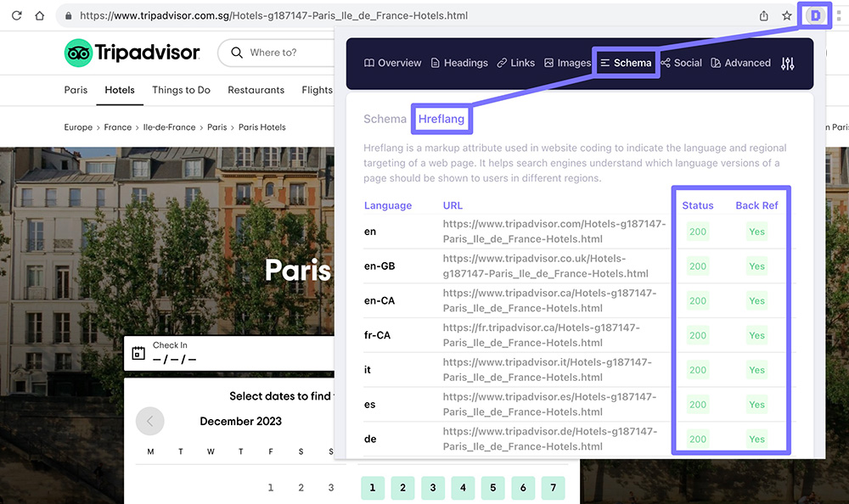Click the en-CA language cell
Image resolution: width=849 pixels, height=504 pixels.
pyautogui.click(x=380, y=301)
